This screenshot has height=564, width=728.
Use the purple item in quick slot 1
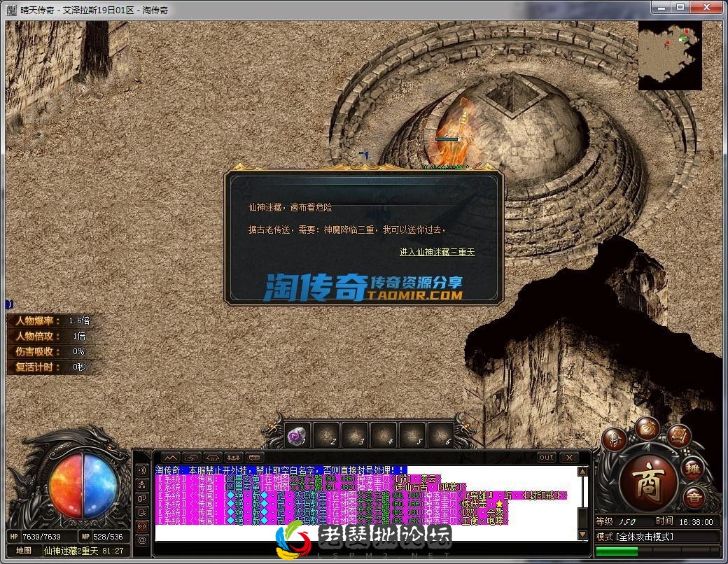point(297,435)
